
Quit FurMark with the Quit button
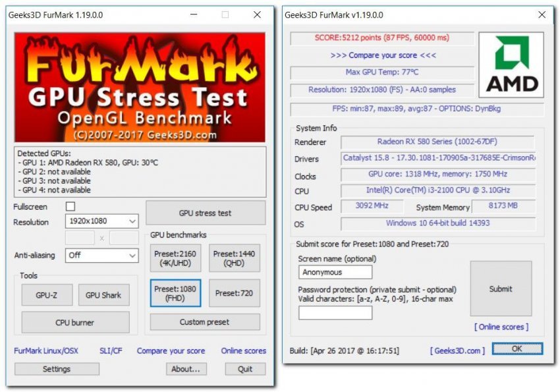pyautogui.click(x=245, y=369)
